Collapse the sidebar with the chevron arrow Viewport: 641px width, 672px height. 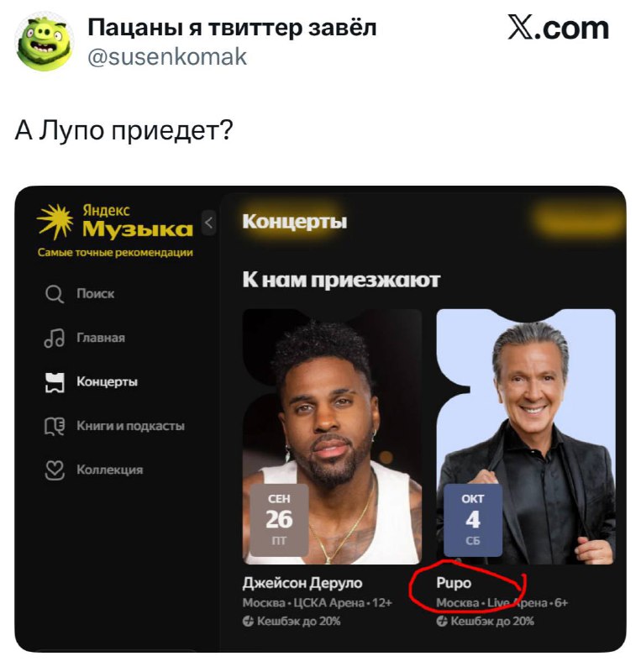[x=209, y=223]
